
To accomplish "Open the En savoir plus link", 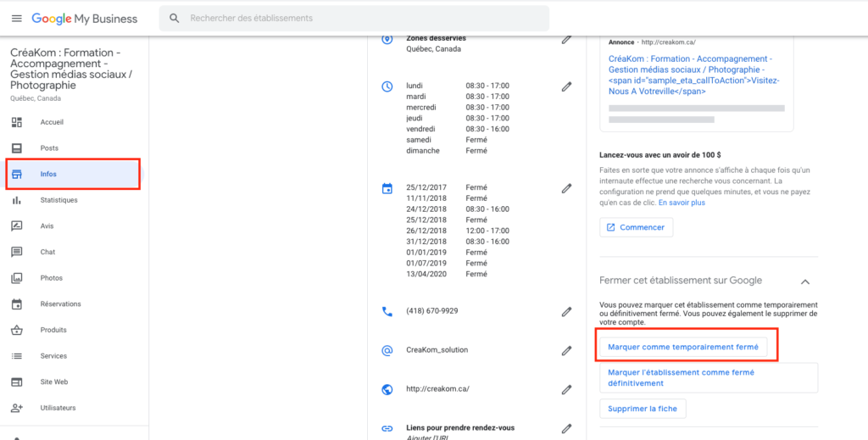I will click(x=682, y=203).
